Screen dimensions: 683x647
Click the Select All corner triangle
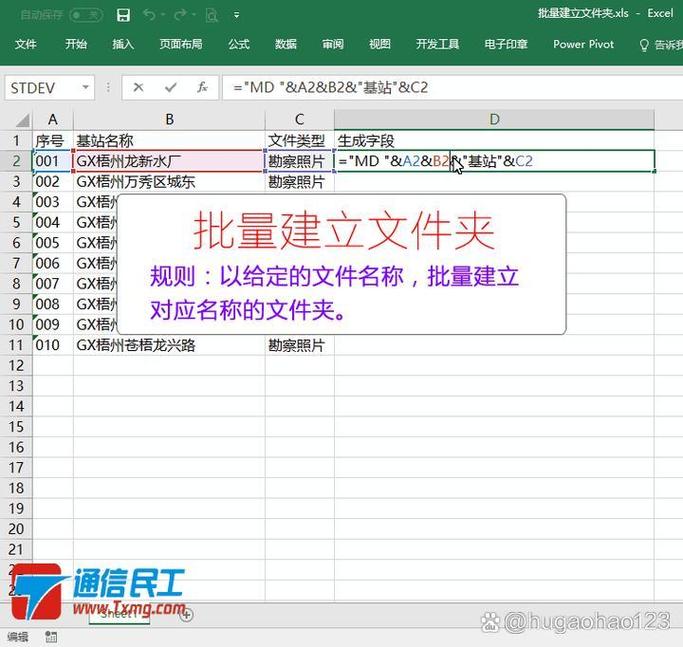[22, 120]
